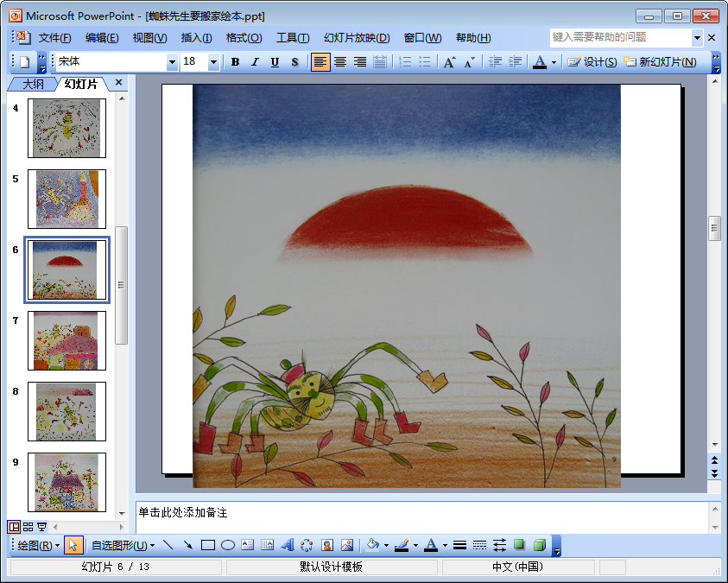Toggle left text alignment
728x583 pixels.
[320, 61]
